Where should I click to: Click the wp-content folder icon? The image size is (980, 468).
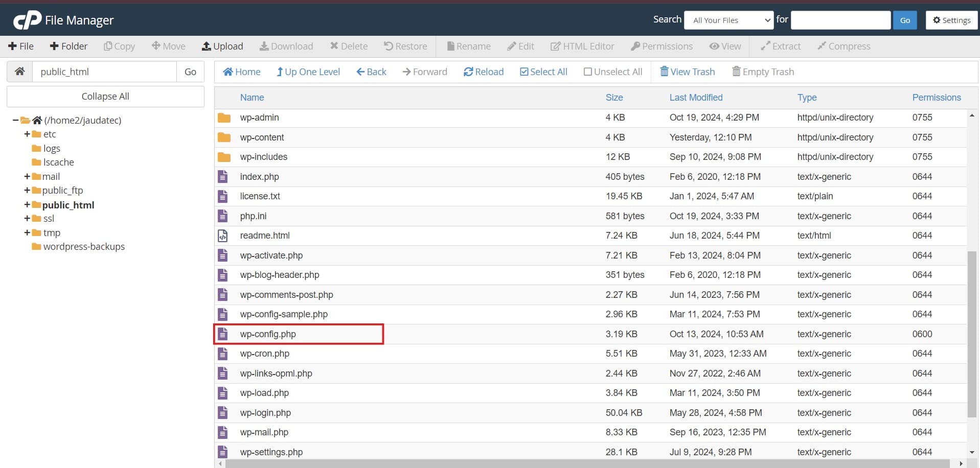(224, 137)
